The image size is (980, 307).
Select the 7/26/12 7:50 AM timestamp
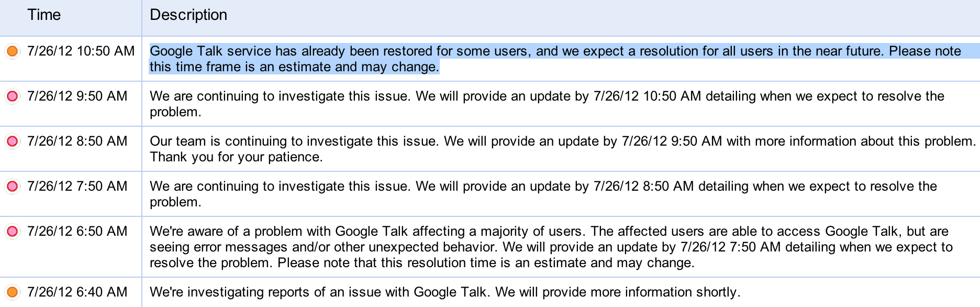[x=77, y=187]
